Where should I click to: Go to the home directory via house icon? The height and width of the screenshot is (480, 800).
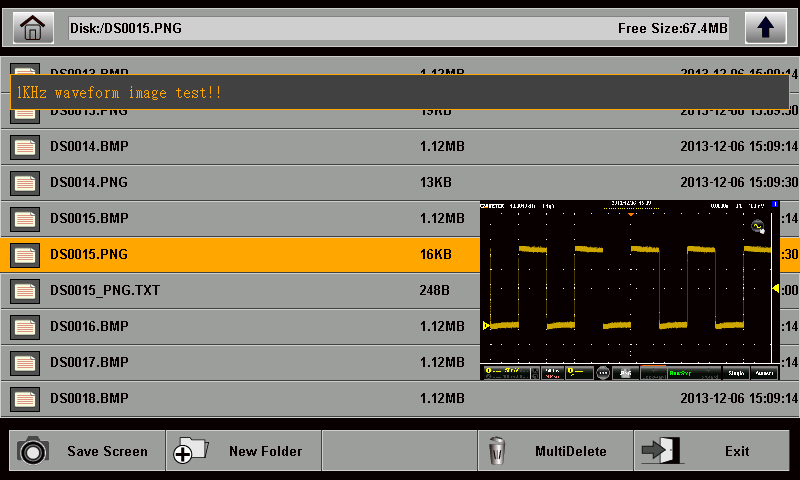click(x=33, y=28)
